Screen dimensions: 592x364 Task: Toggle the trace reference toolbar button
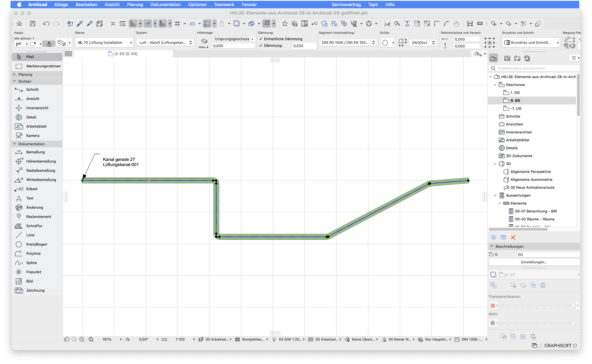click(x=237, y=24)
